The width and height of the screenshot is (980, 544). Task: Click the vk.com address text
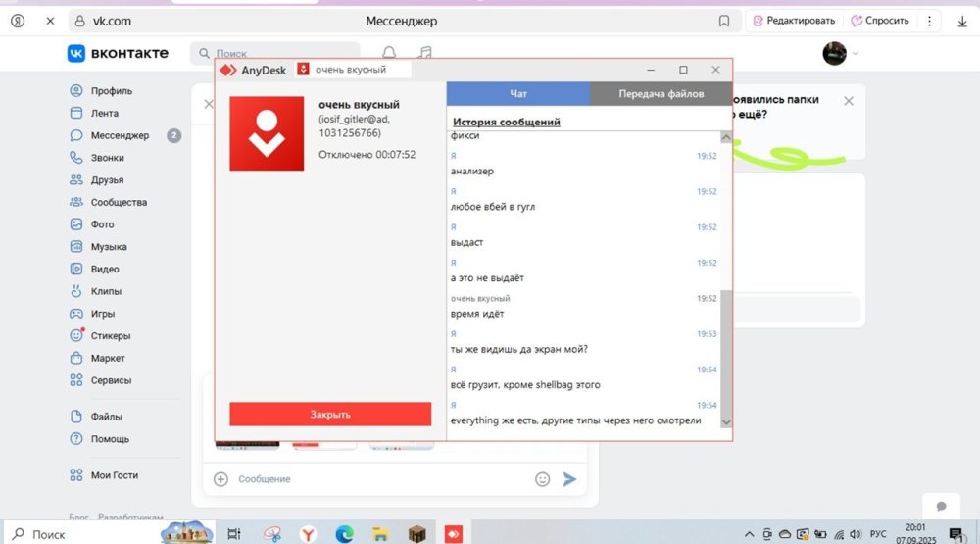(x=112, y=21)
